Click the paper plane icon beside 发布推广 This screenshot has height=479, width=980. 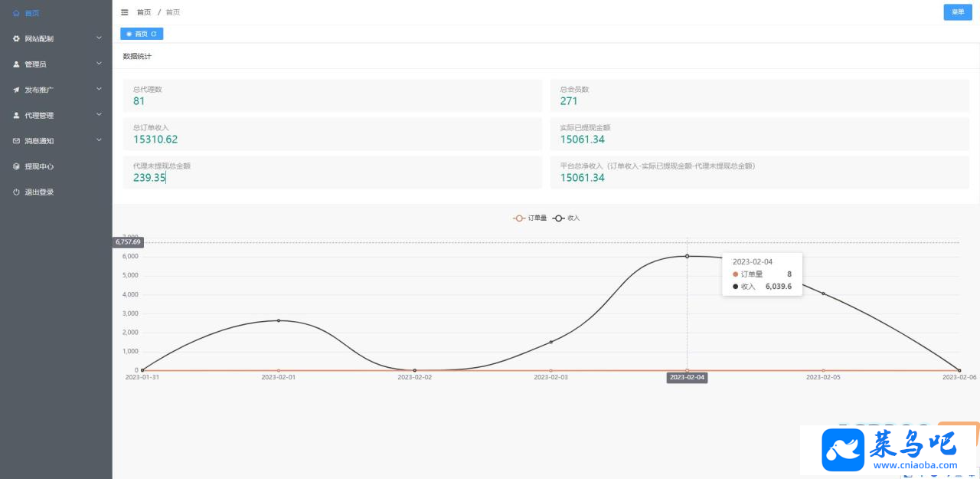coord(17,90)
